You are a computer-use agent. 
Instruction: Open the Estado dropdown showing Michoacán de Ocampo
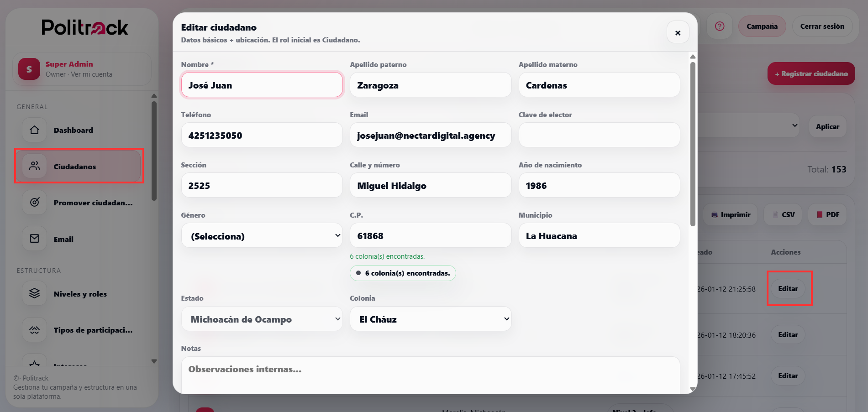[x=262, y=318]
